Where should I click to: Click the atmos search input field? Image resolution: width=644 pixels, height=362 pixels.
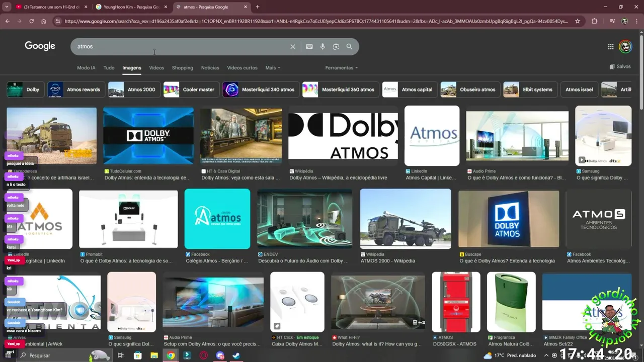(181, 47)
